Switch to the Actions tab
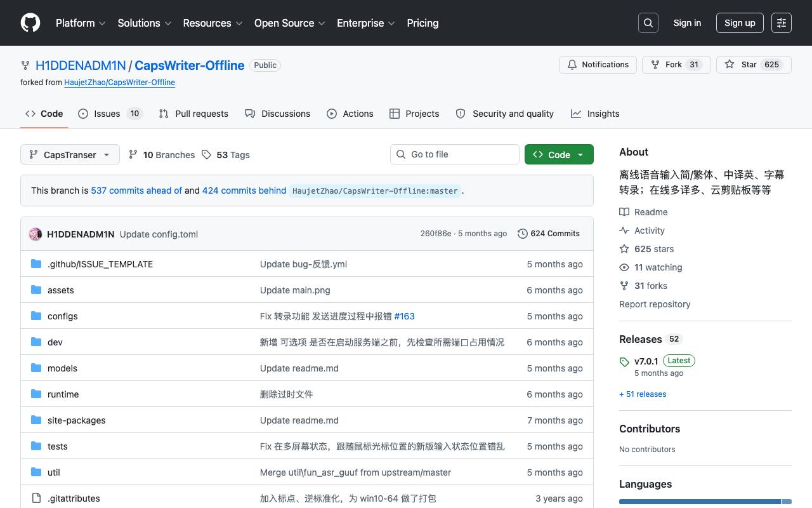This screenshot has height=508, width=812. pyautogui.click(x=350, y=114)
